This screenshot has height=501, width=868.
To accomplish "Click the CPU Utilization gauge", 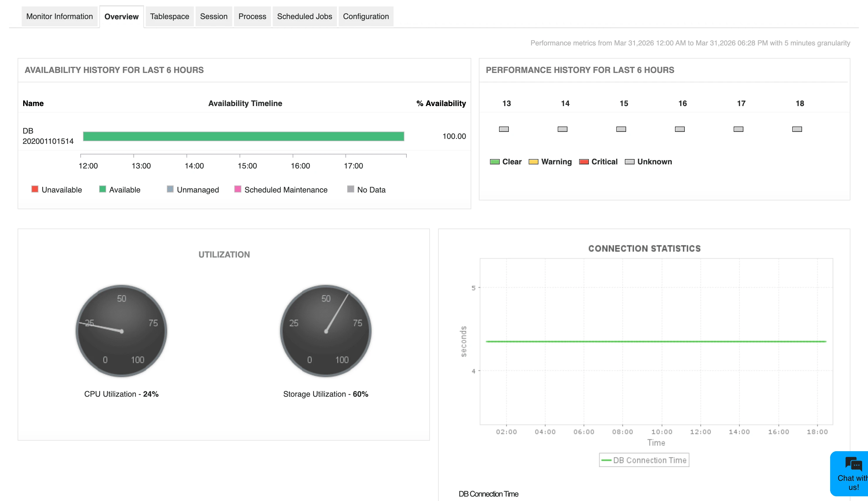I will pos(121,331).
